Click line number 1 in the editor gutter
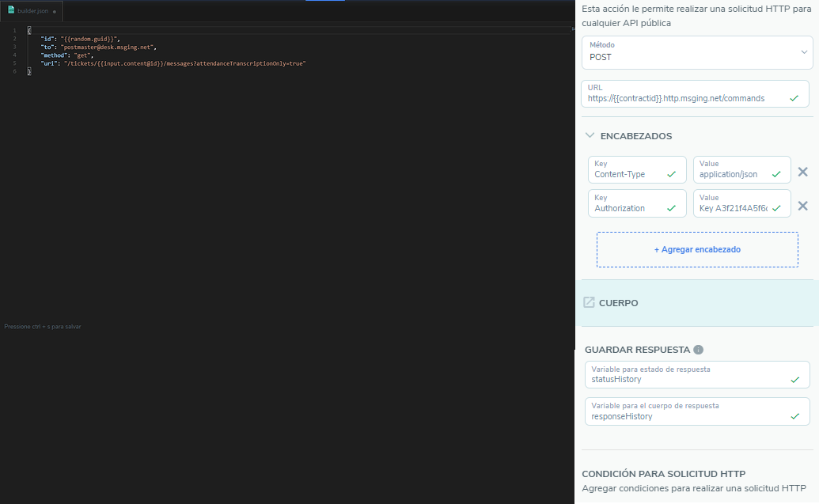Screen dimensions: 819x504 click(14, 31)
